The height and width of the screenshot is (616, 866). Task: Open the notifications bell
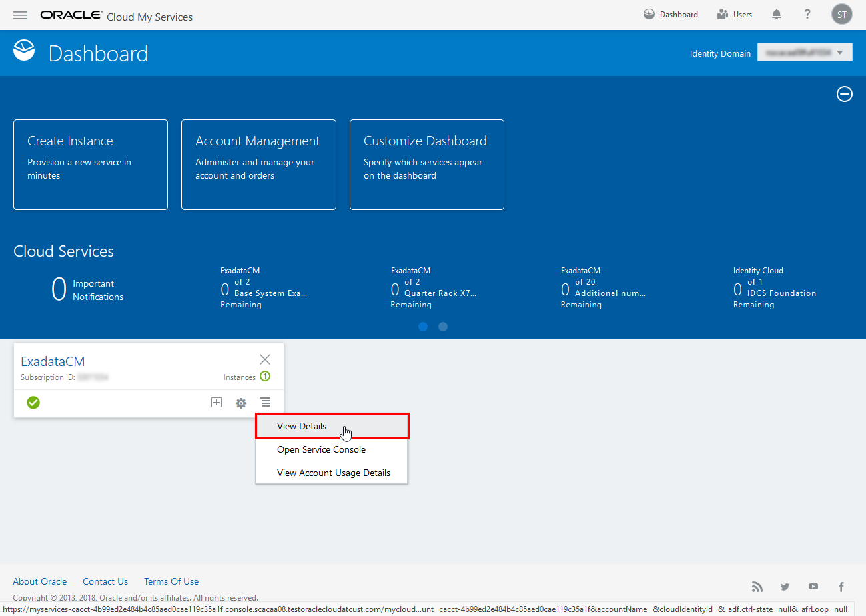[777, 15]
